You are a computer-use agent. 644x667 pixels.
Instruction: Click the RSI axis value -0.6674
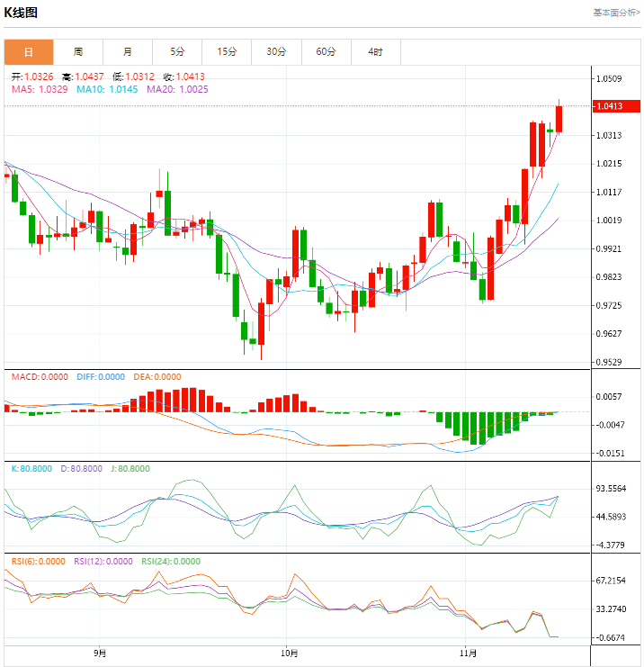point(610,637)
